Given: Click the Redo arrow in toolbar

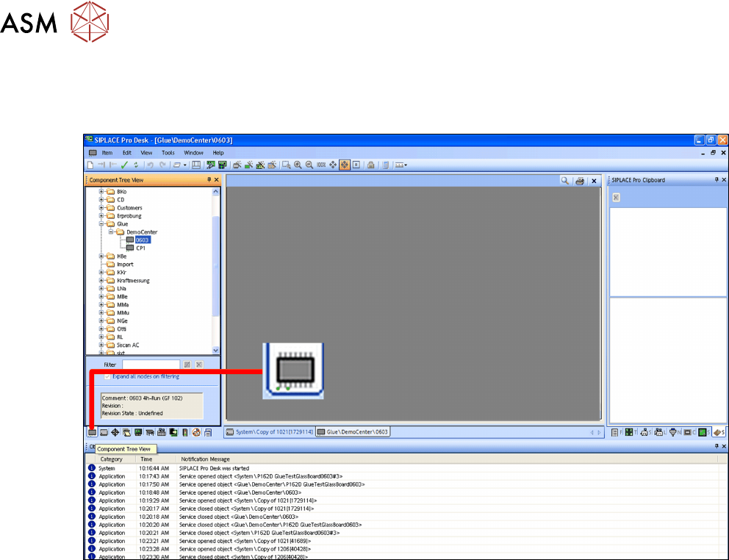Looking at the screenshot, I should click(x=162, y=165).
